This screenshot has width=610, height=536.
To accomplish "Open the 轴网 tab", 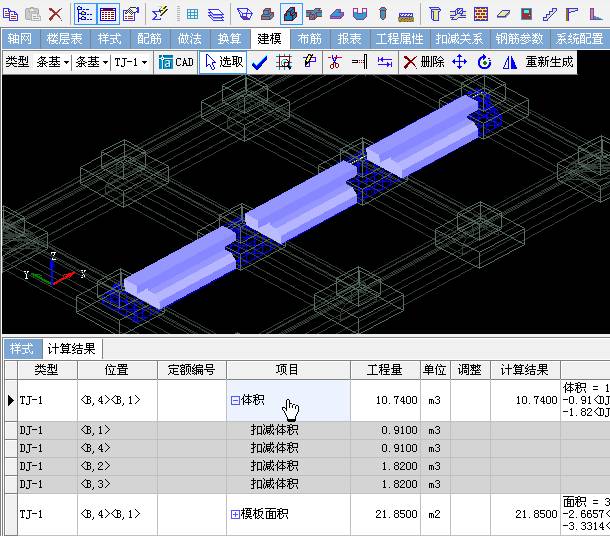I will (x=20, y=39).
